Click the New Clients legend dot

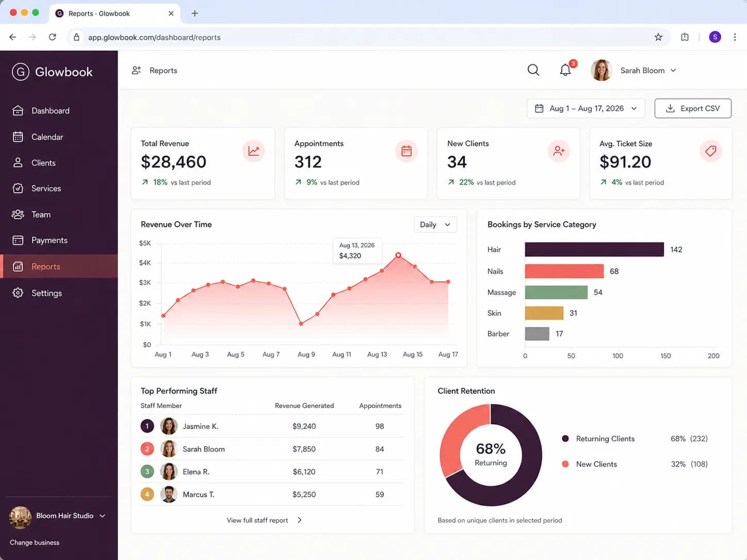[x=565, y=464]
